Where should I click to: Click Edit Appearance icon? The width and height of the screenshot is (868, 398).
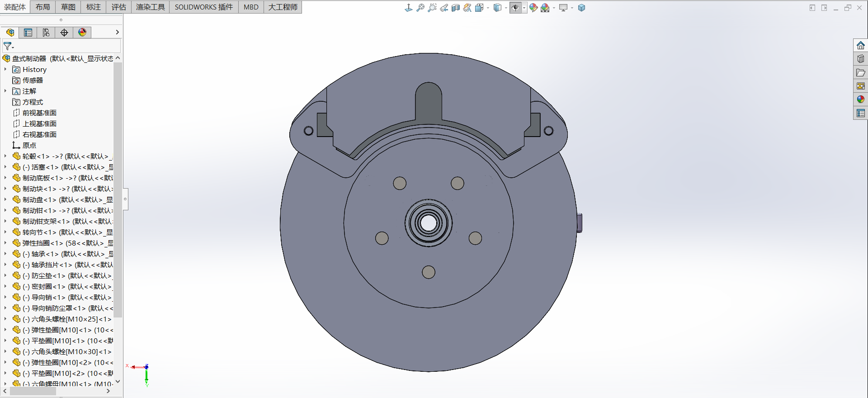533,8
